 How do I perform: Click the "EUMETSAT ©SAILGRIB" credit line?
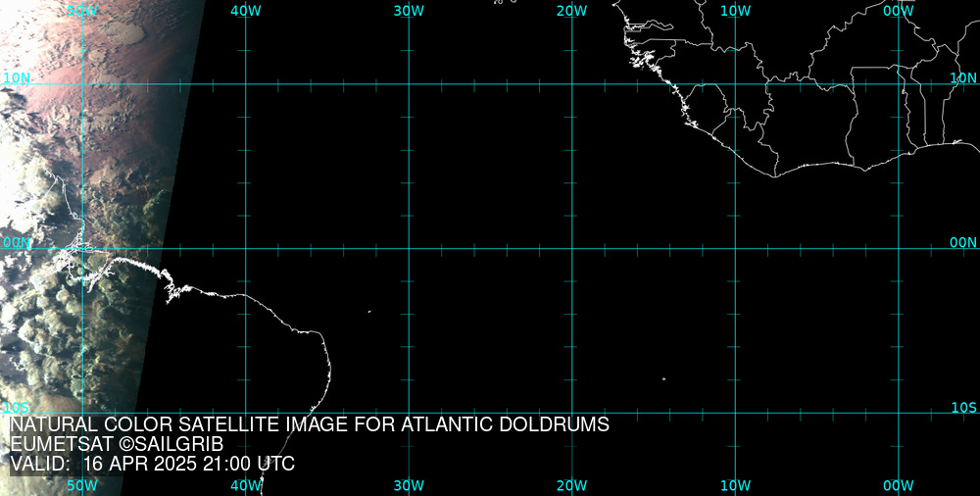coord(117,444)
